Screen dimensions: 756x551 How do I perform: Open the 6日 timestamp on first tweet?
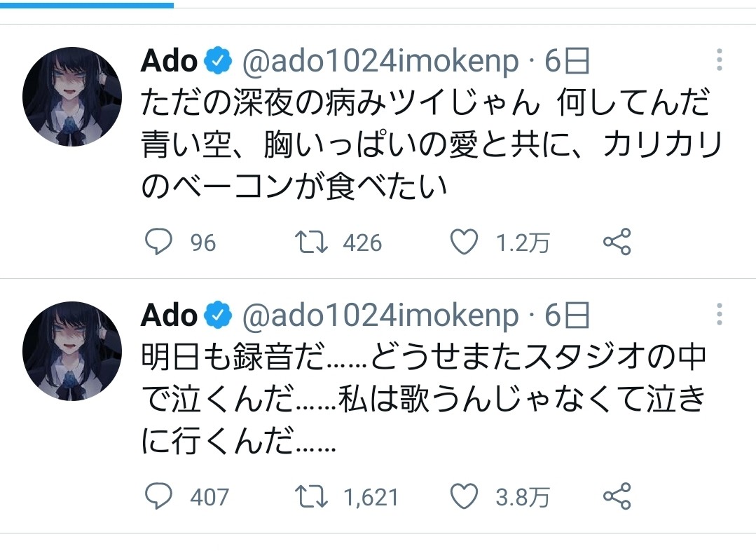(567, 62)
